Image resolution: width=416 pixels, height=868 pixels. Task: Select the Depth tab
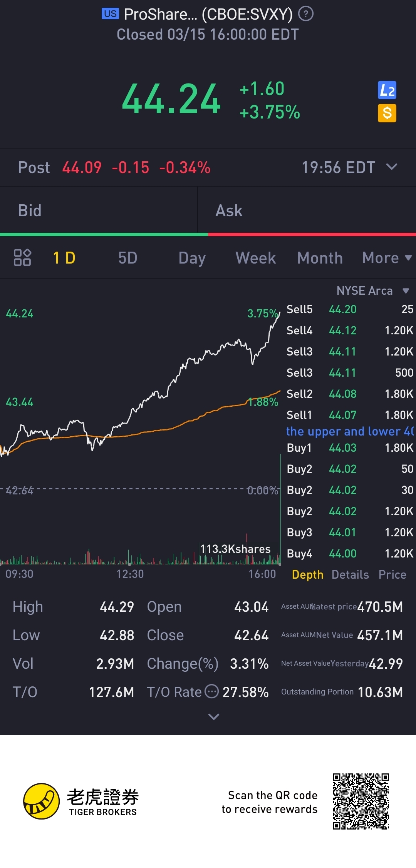pyautogui.click(x=307, y=574)
